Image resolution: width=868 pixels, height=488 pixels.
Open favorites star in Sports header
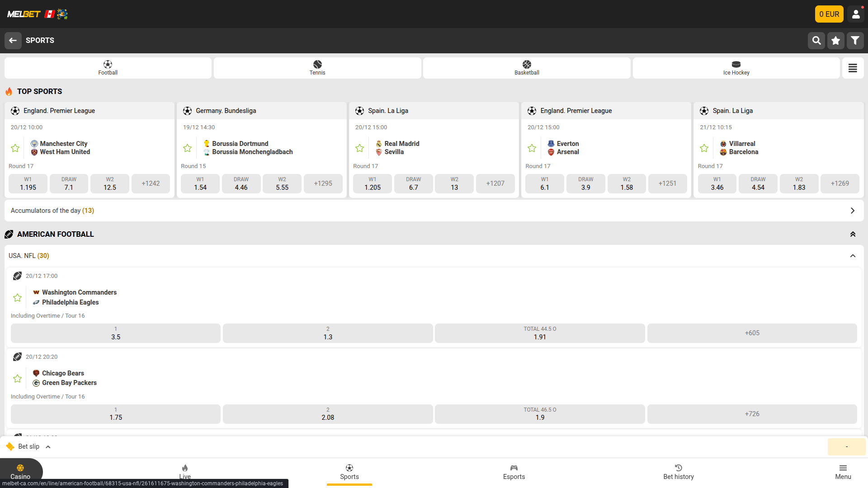pos(835,41)
